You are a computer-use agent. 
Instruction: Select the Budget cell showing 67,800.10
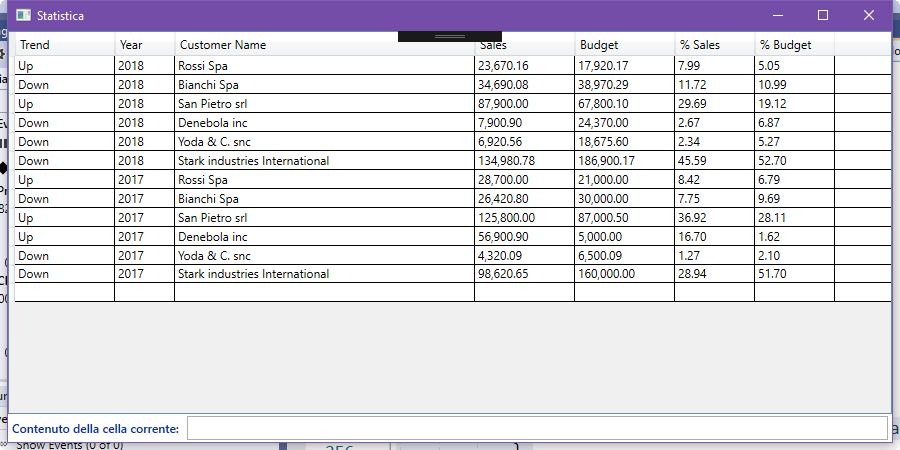624,104
